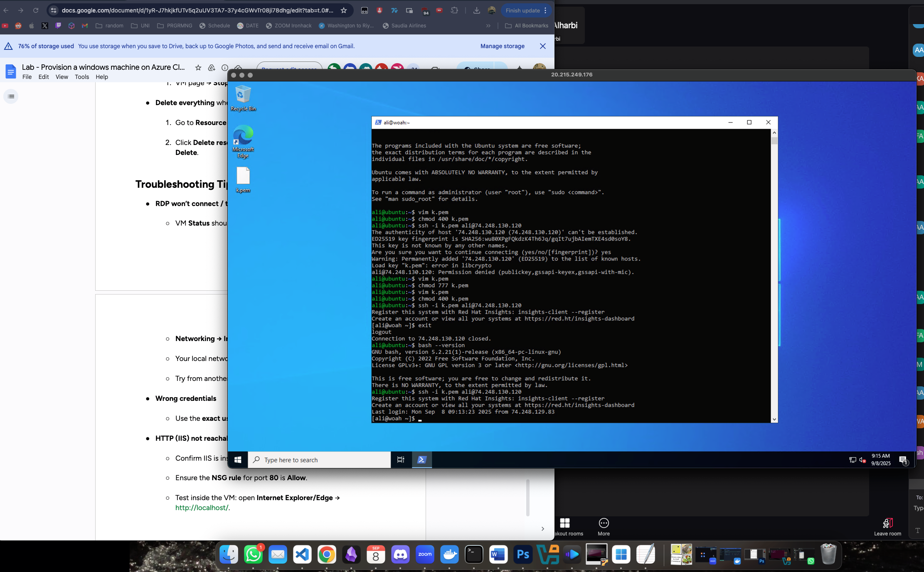Expand the hidden bookmarks overflow chevron
Viewport: 924px width, 572px height.
pyautogui.click(x=488, y=26)
